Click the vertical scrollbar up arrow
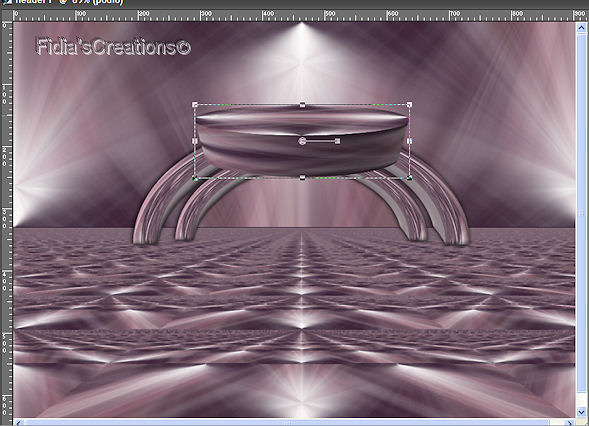The image size is (589, 426). [x=581, y=27]
